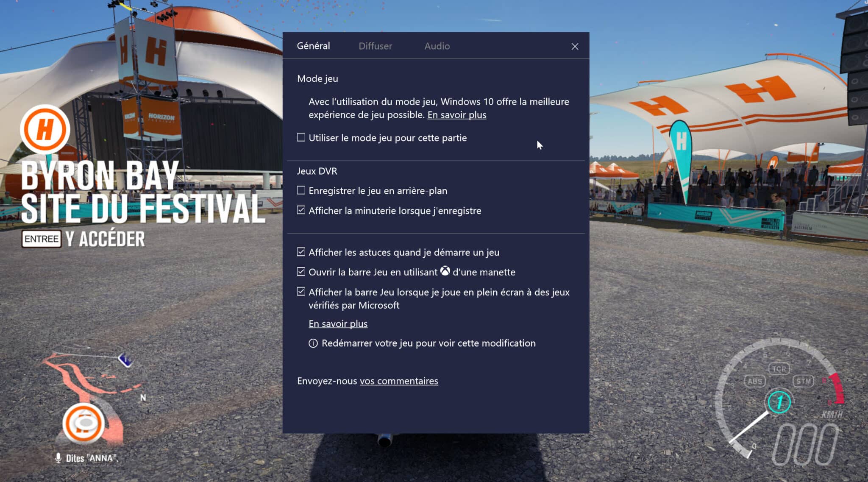Click the 000 speed readout

click(x=805, y=444)
